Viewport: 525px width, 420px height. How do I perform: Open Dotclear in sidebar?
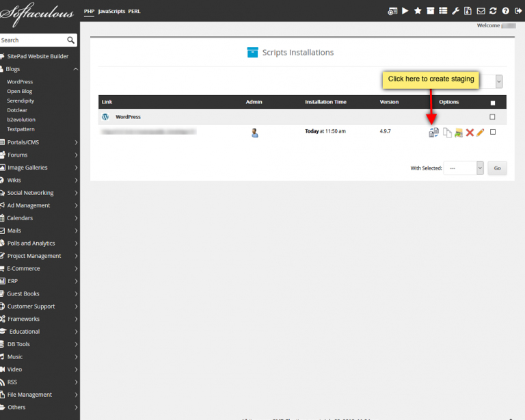tap(17, 110)
